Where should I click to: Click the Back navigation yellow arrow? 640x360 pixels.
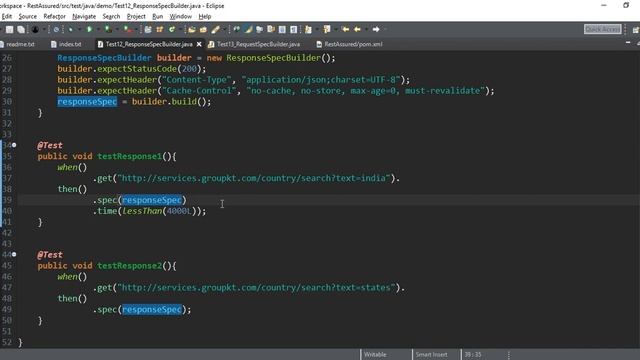click(x=357, y=29)
